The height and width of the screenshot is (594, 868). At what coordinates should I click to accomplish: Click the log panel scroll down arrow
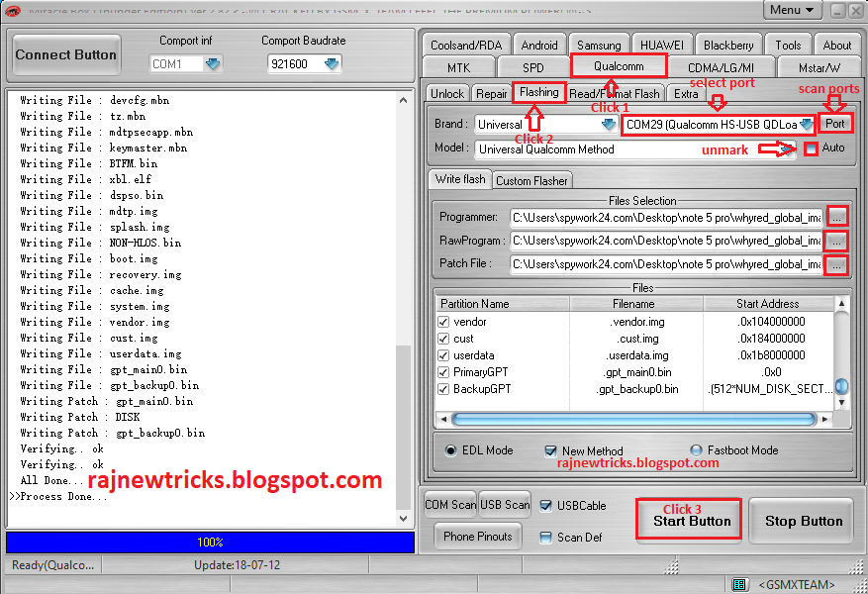point(403,519)
